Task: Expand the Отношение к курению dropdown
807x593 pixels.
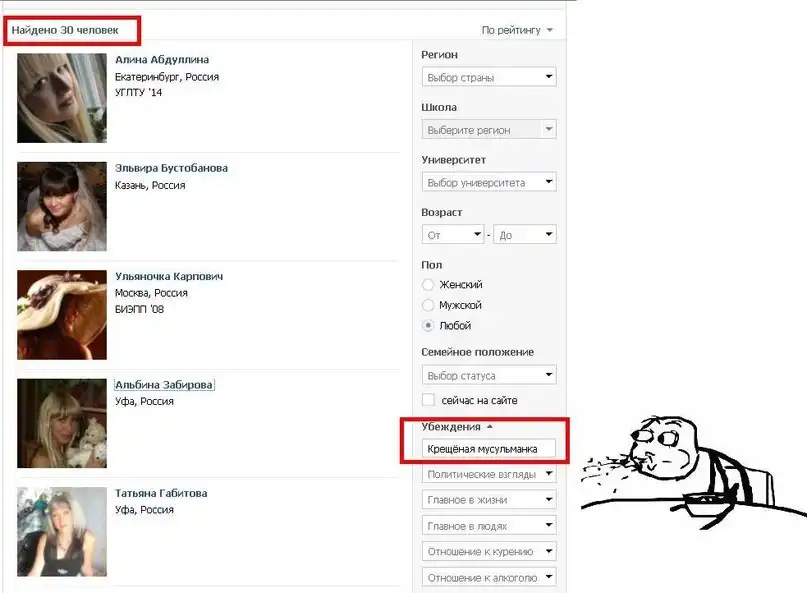Action: click(x=489, y=552)
